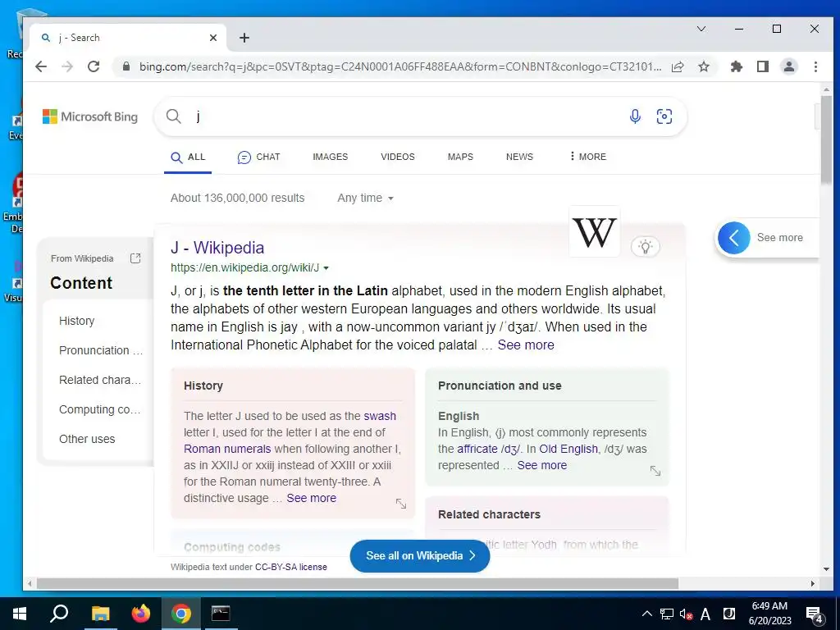Open the Chrome profile avatar
840x630 pixels.
[789, 66]
